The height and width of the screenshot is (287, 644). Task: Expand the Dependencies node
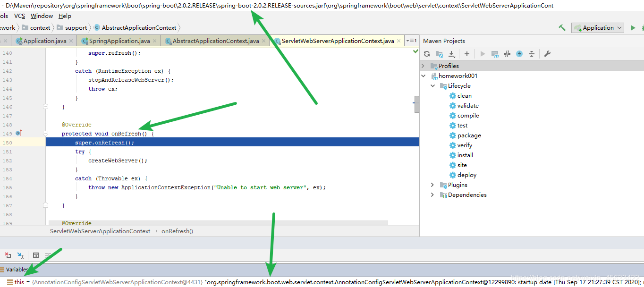[432, 195]
